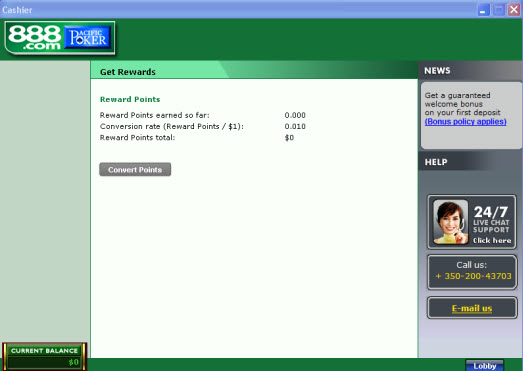The width and height of the screenshot is (523, 371).
Task: Select the Get Rewards header tab
Action: [x=128, y=72]
